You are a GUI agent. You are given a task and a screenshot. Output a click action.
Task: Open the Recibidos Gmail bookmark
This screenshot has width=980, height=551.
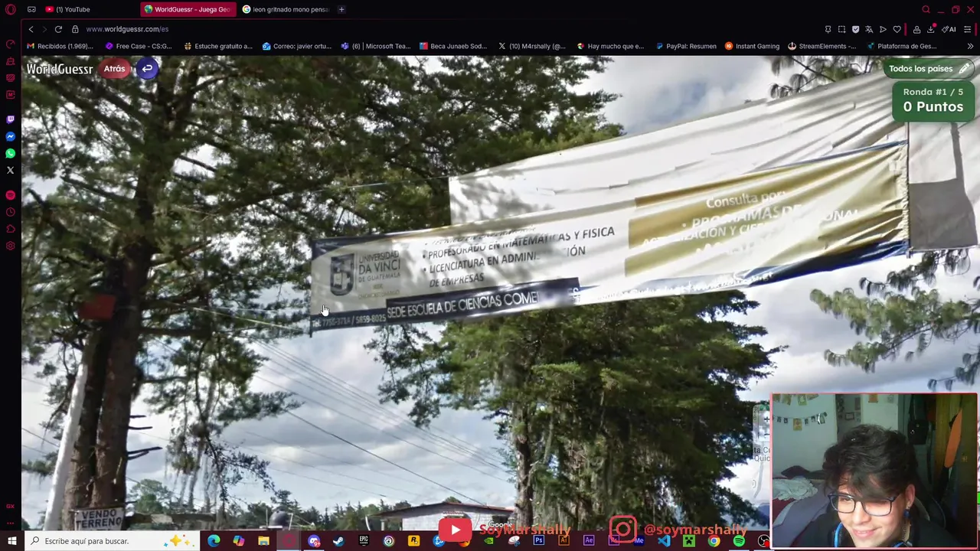point(60,46)
